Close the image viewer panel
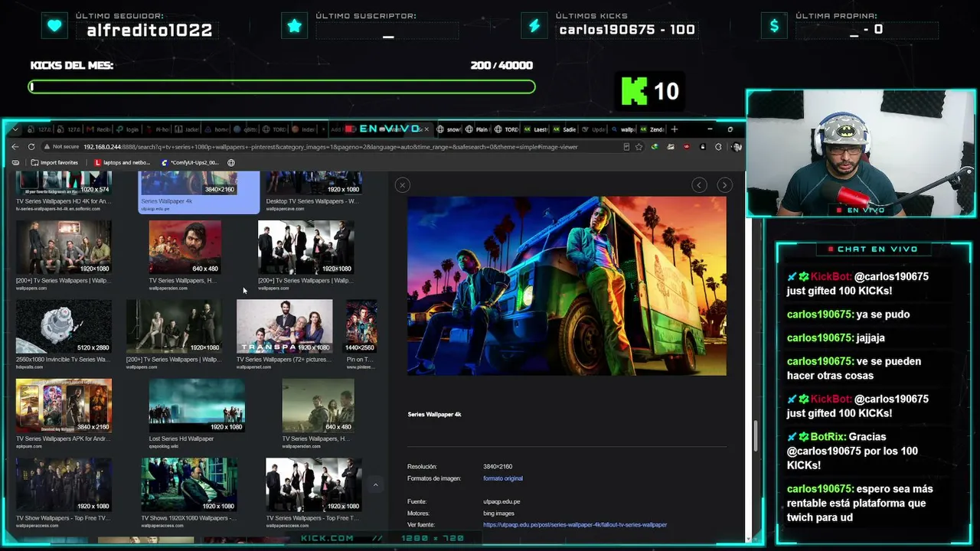Image resolution: width=980 pixels, height=551 pixels. click(402, 184)
